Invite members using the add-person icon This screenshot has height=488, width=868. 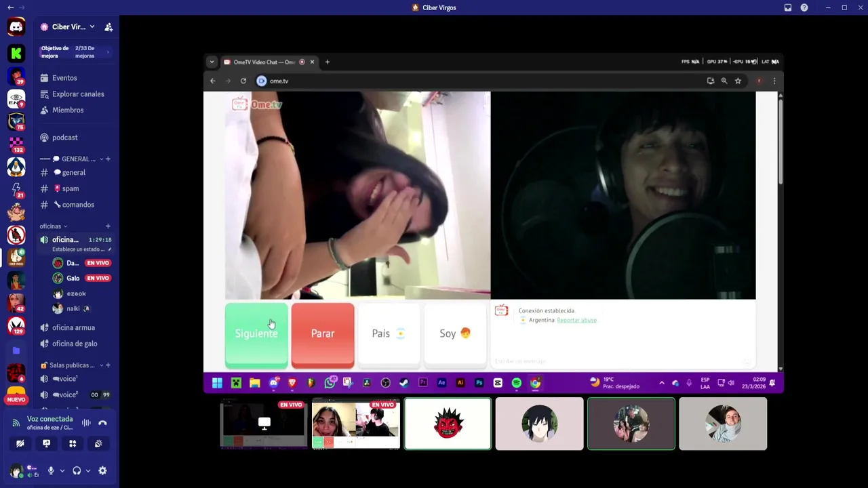[108, 27]
